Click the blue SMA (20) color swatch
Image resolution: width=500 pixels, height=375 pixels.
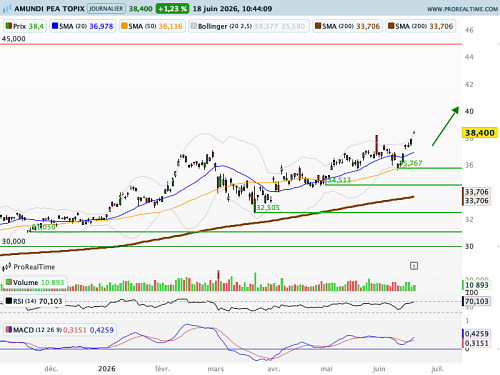55,26
